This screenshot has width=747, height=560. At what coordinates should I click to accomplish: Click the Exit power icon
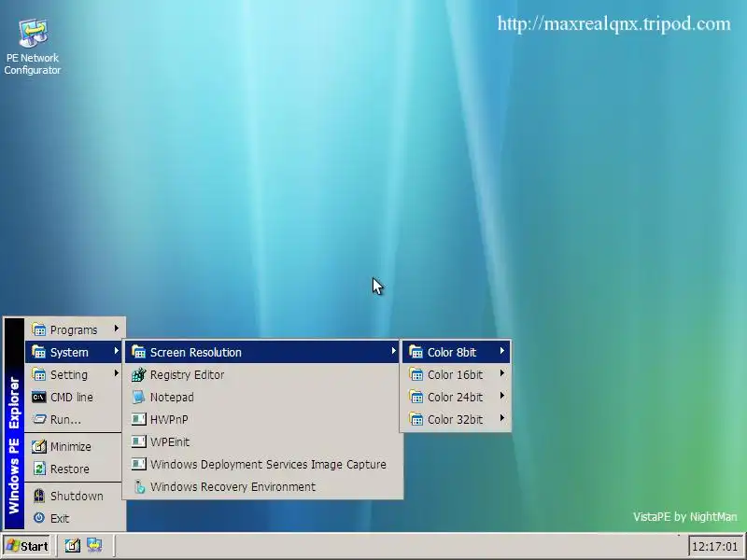[38, 518]
